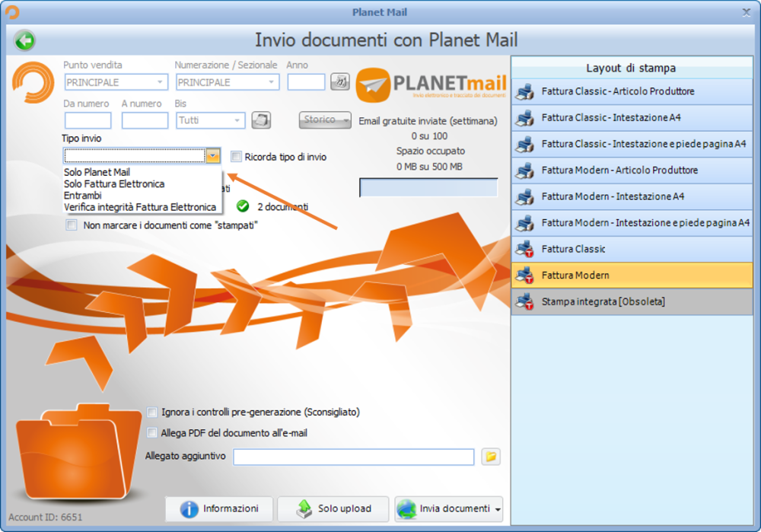
Task: Click the folder browse icon for Allegato aggiuntivo
Action: [x=491, y=457]
